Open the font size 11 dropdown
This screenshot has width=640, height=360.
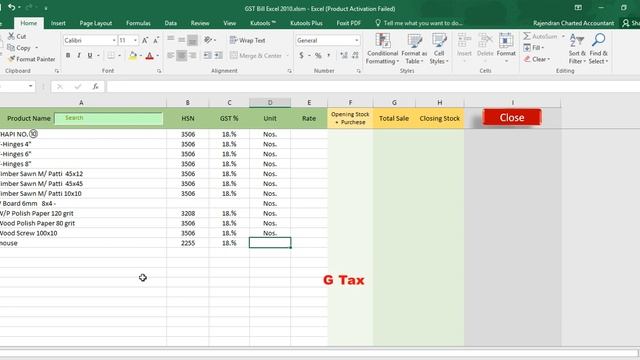[135, 40]
